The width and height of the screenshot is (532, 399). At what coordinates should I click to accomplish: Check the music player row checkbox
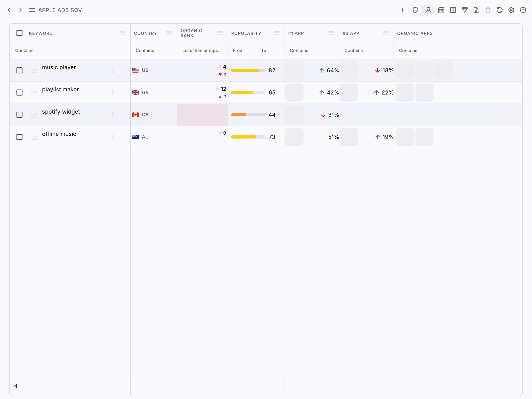(x=19, y=70)
